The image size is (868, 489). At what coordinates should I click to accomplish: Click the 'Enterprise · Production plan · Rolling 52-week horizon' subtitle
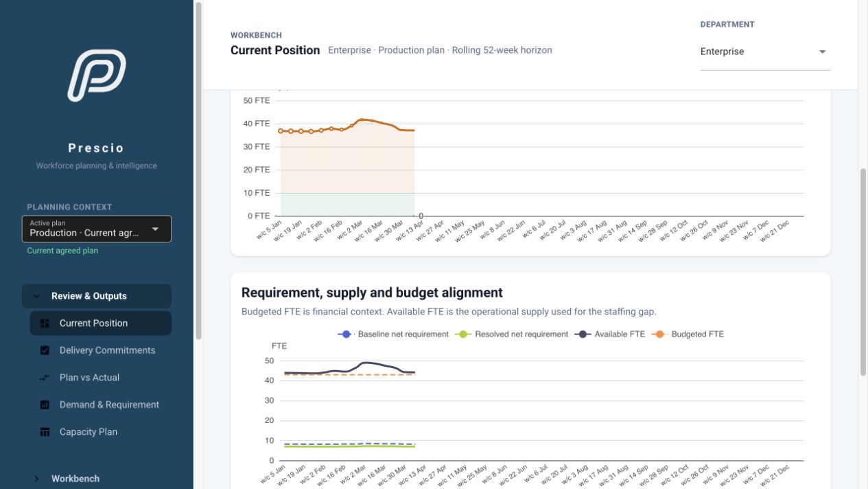tap(440, 50)
